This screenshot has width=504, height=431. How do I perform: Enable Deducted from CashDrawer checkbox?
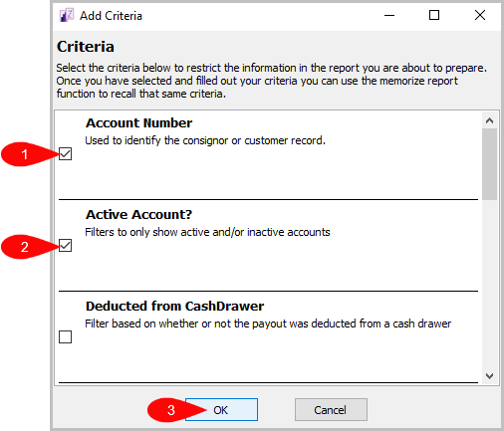point(65,337)
